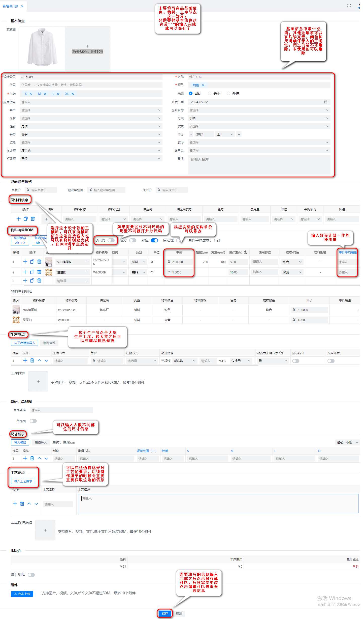
Task: Toggle the 部位 switch off
Action: 154,240
